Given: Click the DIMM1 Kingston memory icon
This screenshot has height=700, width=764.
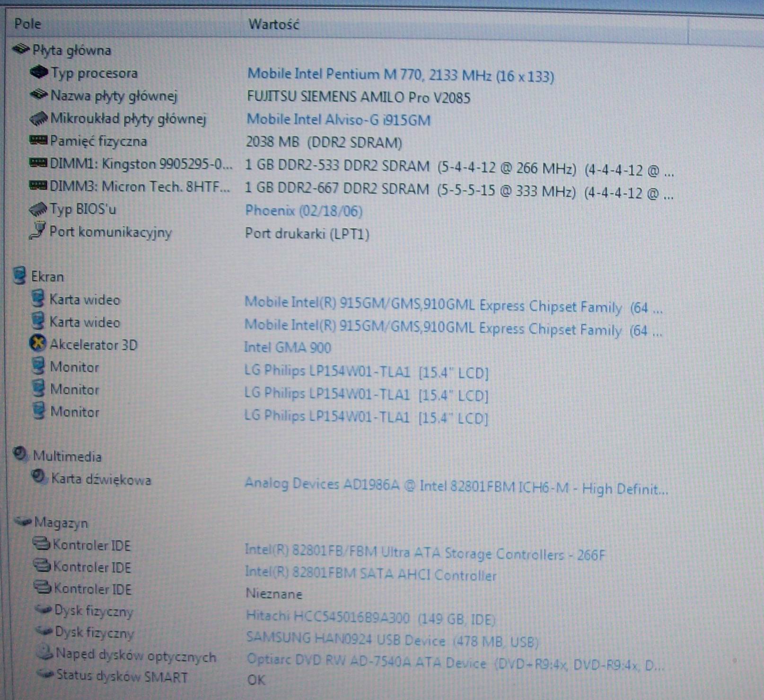Looking at the screenshot, I should point(38,163).
